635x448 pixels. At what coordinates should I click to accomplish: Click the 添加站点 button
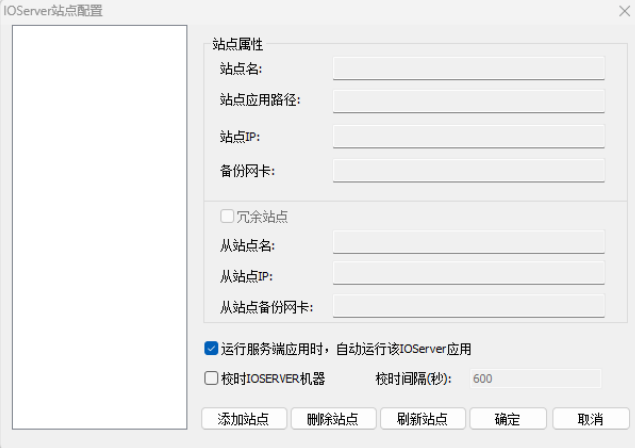click(244, 418)
